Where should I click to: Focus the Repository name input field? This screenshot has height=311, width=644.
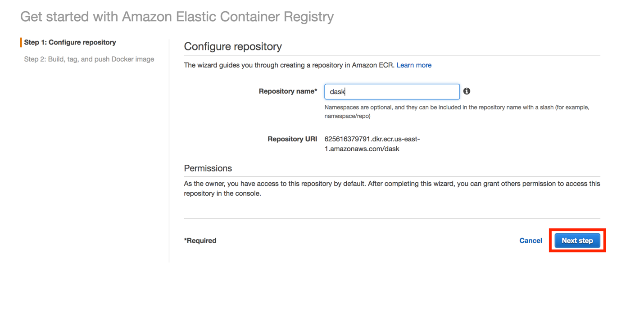coord(392,91)
